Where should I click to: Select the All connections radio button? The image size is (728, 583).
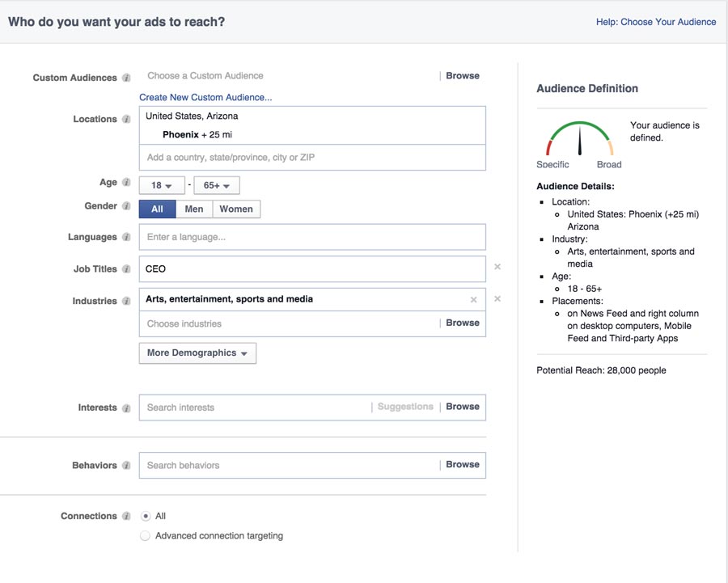coord(146,516)
